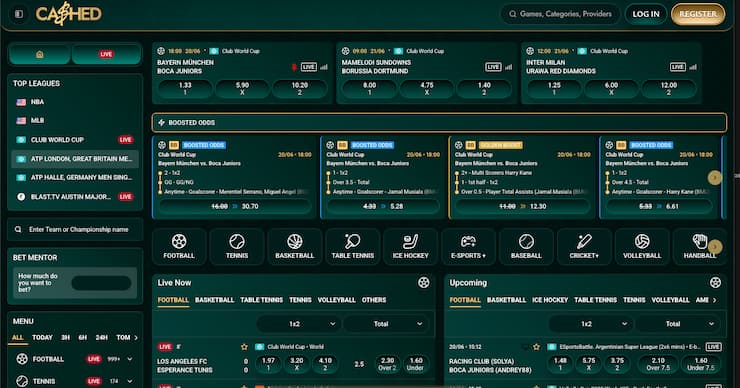Switch to Basketball tab in Live Now
740x388 pixels.
point(214,300)
